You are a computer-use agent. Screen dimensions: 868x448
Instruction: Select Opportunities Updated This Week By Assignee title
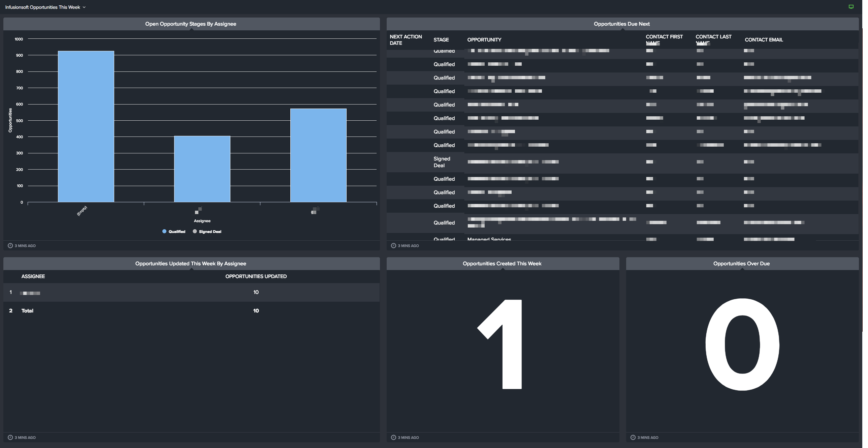191,264
